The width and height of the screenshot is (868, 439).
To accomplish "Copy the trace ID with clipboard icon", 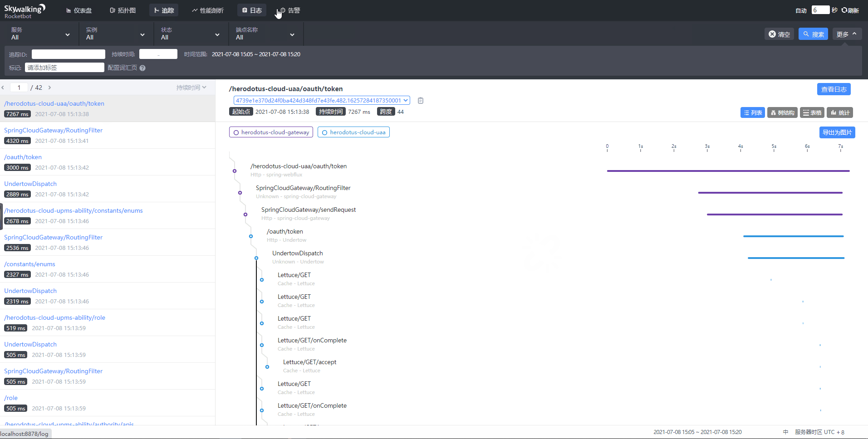I will (421, 101).
